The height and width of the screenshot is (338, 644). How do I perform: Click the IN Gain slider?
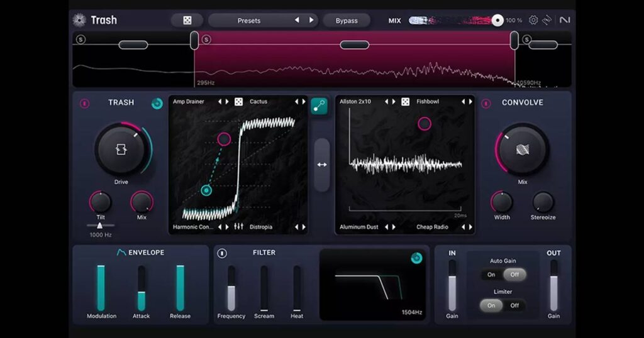[452, 285]
